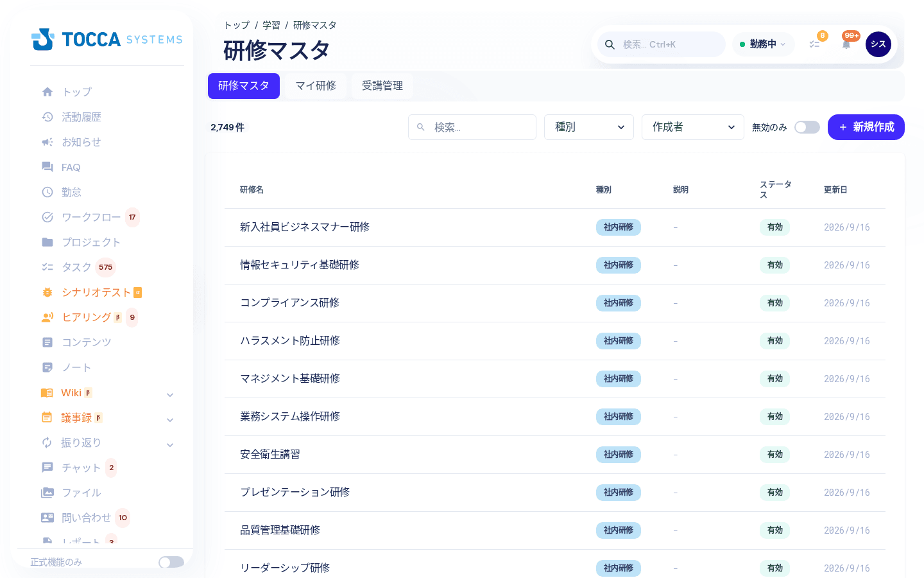Click ワークフロー badge showing 17

point(132,217)
